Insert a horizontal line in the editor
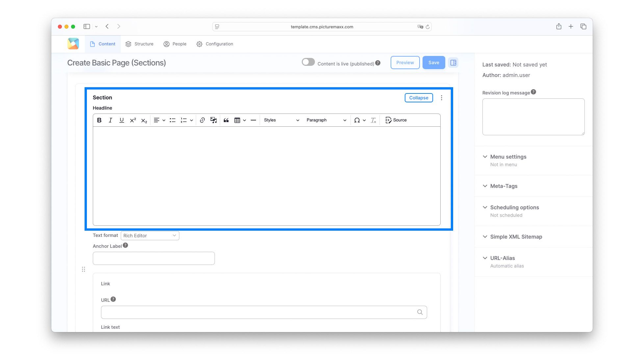 (253, 120)
